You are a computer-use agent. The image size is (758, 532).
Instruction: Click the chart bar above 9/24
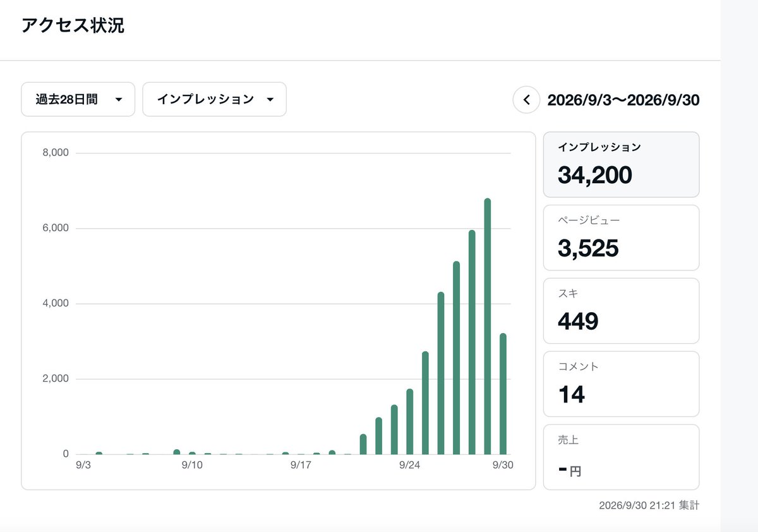tap(410, 422)
